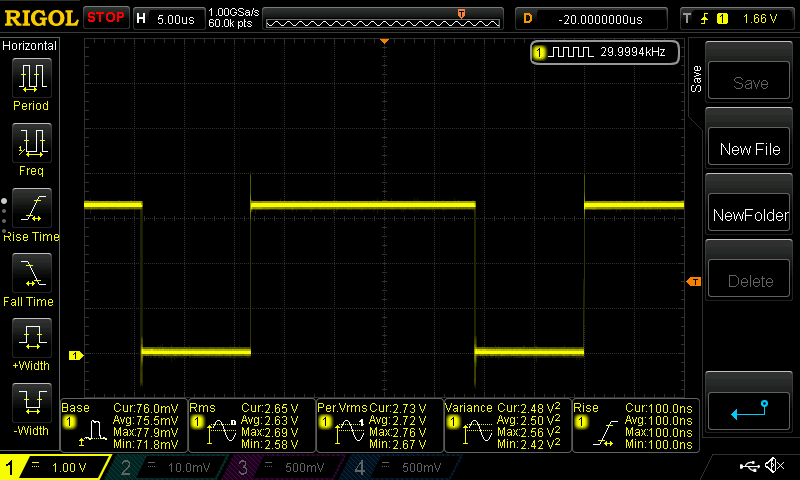The image size is (800, 480).
Task: Click the Rms Cur:2.65 V value
Action: (x=269, y=409)
